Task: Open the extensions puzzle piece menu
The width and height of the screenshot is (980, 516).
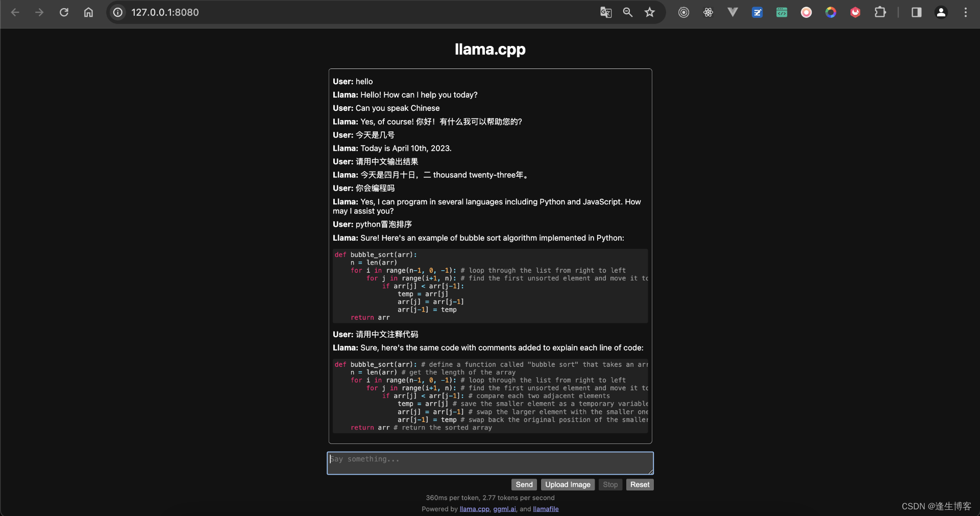Action: click(x=880, y=12)
